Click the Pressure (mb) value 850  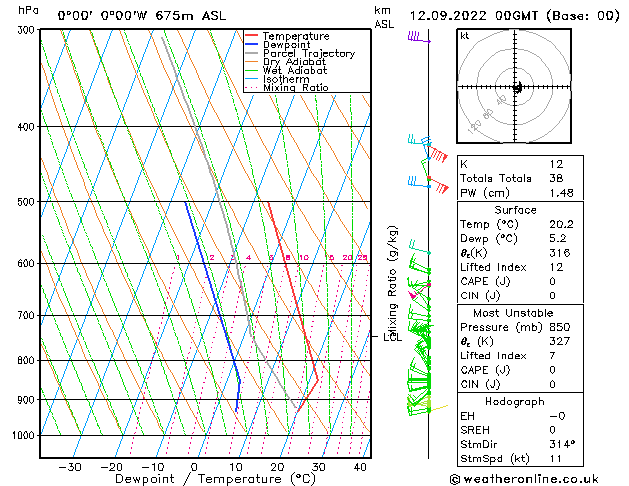[x=560, y=327]
